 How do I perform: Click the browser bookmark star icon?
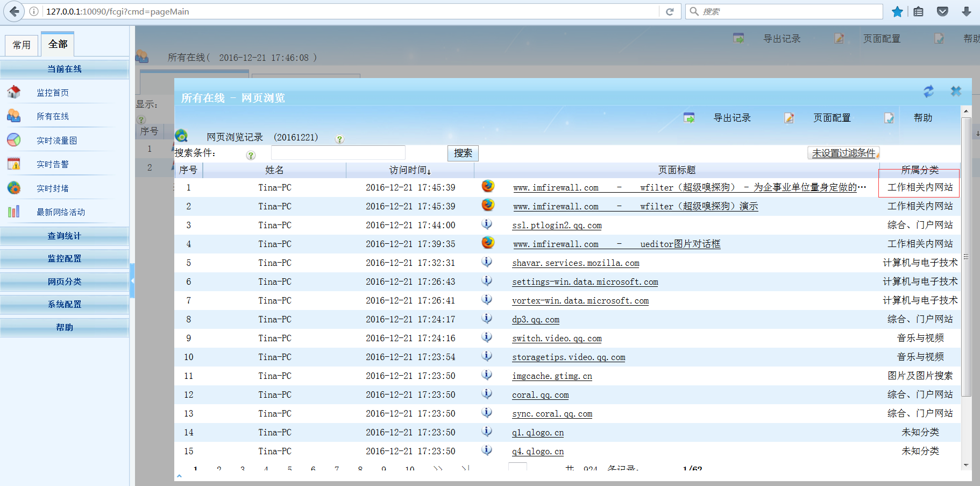(x=897, y=11)
